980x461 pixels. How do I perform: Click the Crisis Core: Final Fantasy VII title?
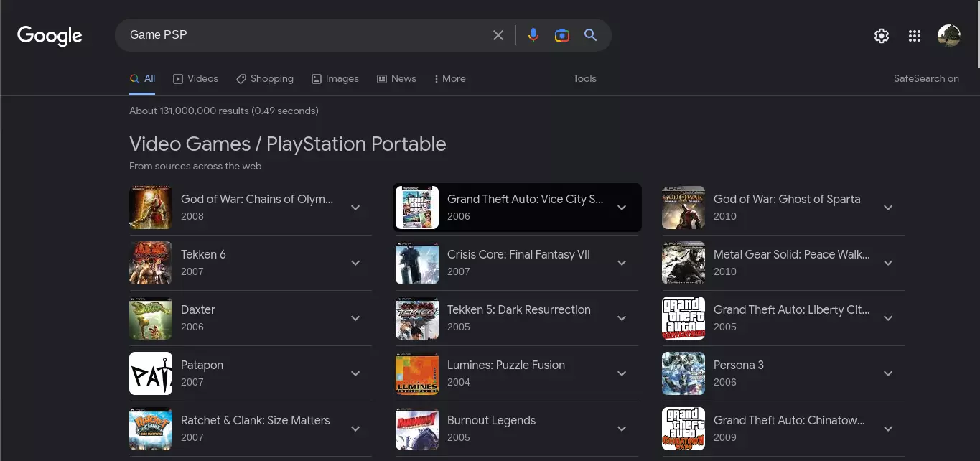[x=518, y=254]
